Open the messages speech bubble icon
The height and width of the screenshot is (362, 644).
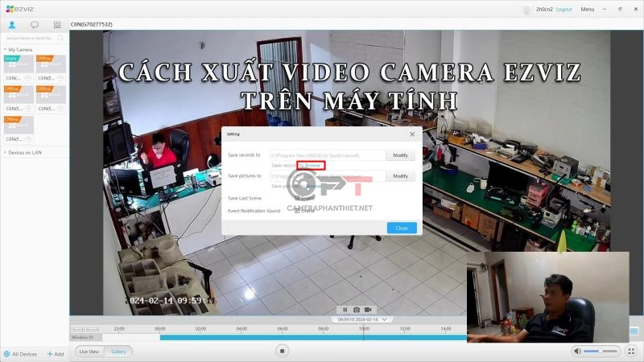[35, 25]
